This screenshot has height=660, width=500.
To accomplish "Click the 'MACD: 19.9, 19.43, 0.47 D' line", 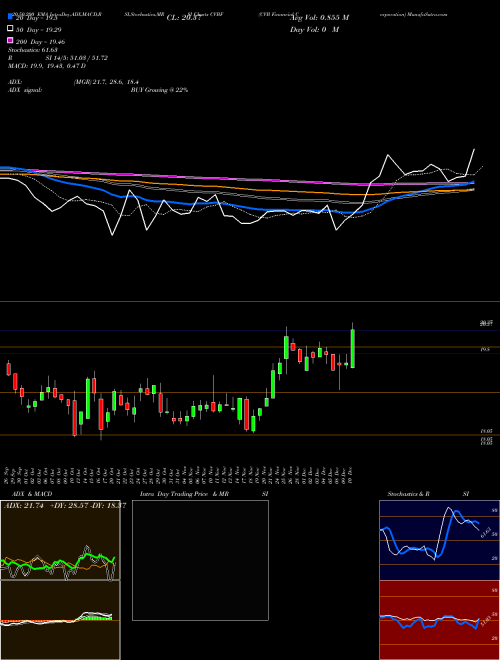I will tap(47, 66).
